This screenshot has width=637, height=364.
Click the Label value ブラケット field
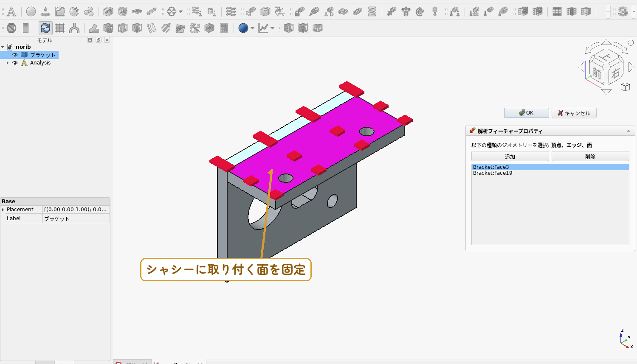[x=76, y=218]
